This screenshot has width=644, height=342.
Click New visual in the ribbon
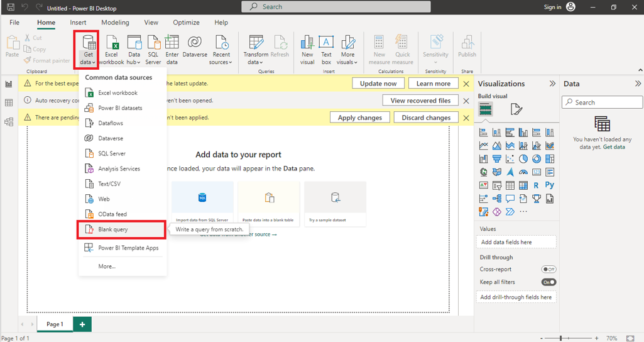(307, 50)
